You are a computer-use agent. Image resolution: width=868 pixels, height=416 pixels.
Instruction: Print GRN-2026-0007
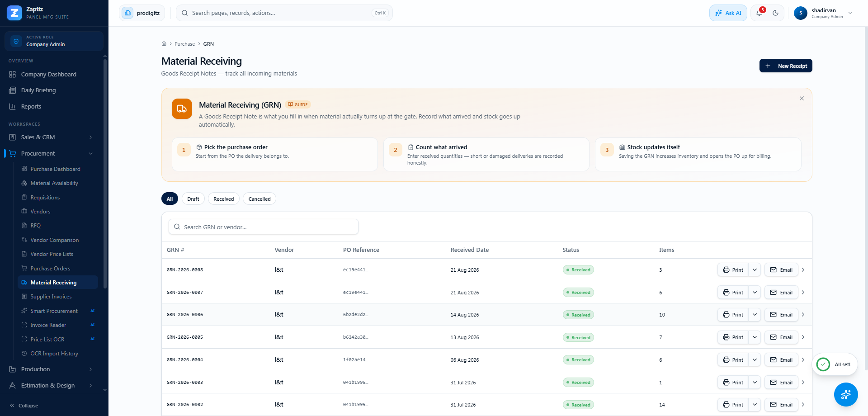pyautogui.click(x=733, y=293)
